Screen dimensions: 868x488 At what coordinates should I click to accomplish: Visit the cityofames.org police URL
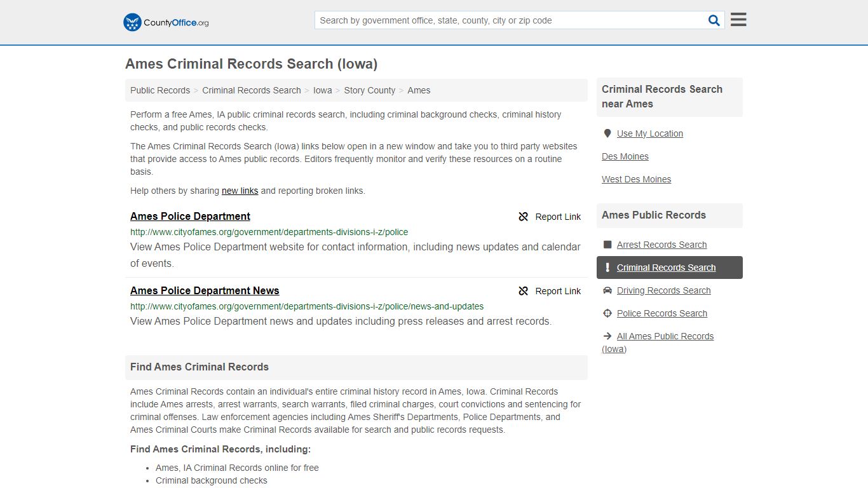269,232
